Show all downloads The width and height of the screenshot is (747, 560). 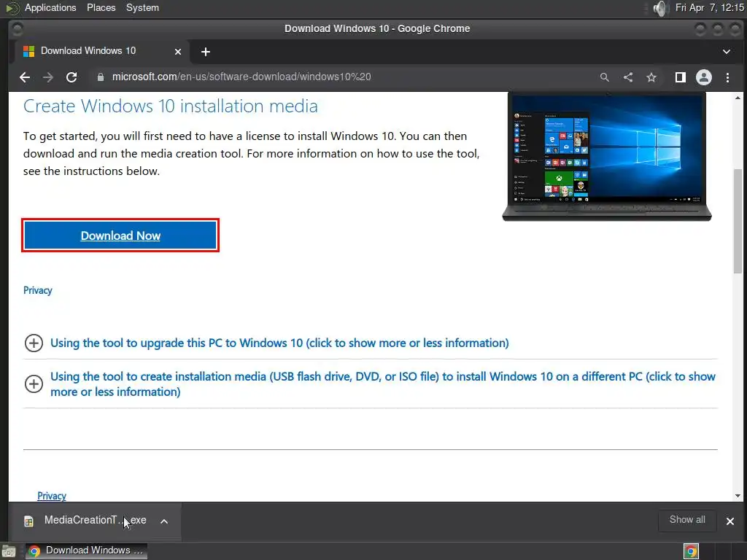687,520
